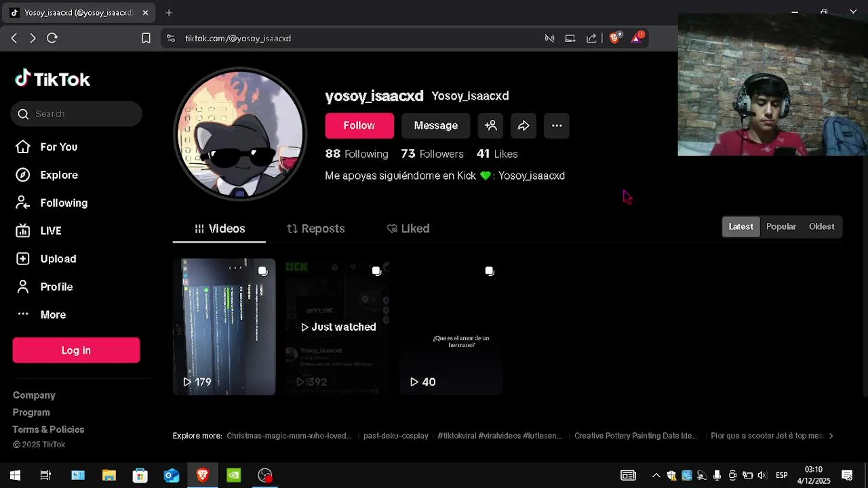868x488 pixels.
Task: Open OBS Studio from taskbar
Action: (265, 475)
